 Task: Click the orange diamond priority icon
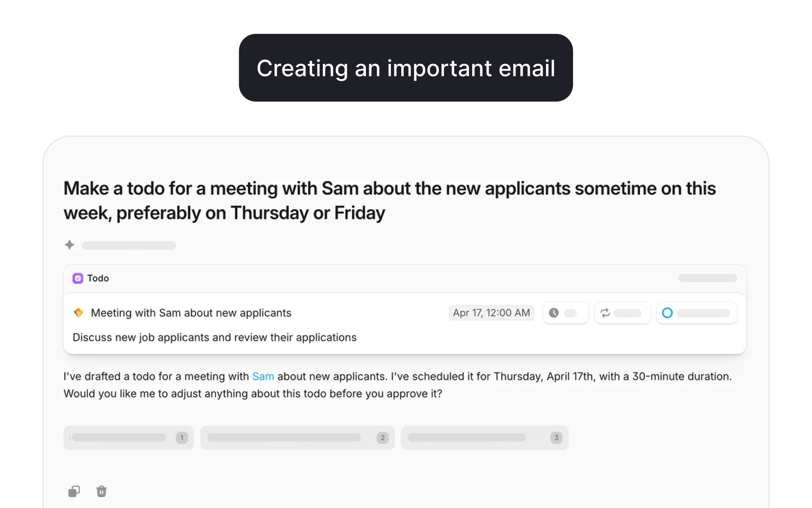pyautogui.click(x=79, y=313)
